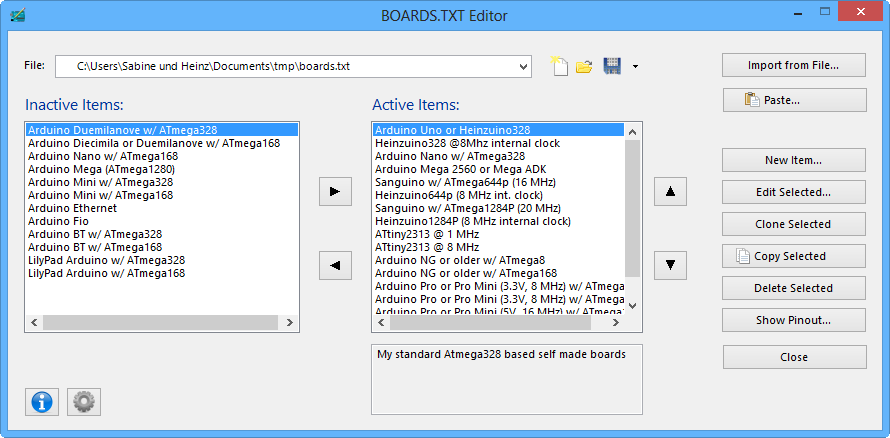Click the Close button in the right panel
This screenshot has width=890, height=438.
click(795, 357)
